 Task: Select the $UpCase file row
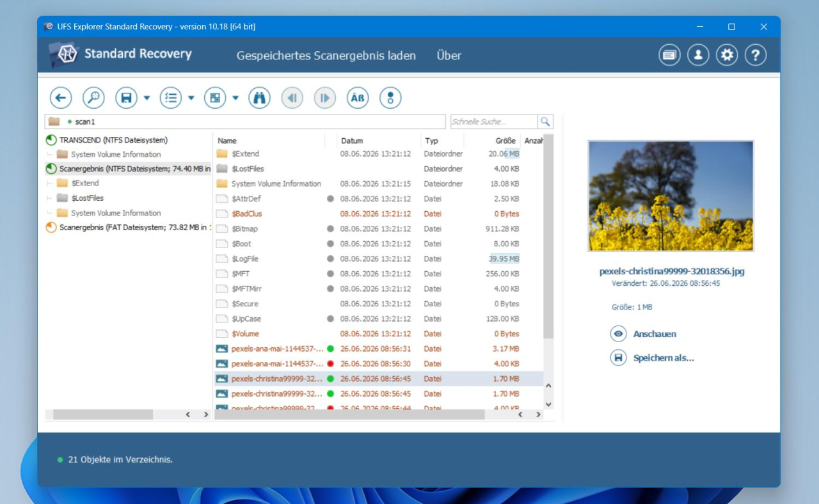pyautogui.click(x=379, y=319)
